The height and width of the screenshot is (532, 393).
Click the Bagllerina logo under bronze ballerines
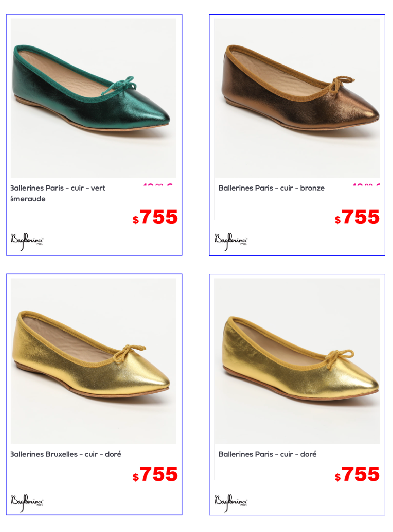click(231, 241)
